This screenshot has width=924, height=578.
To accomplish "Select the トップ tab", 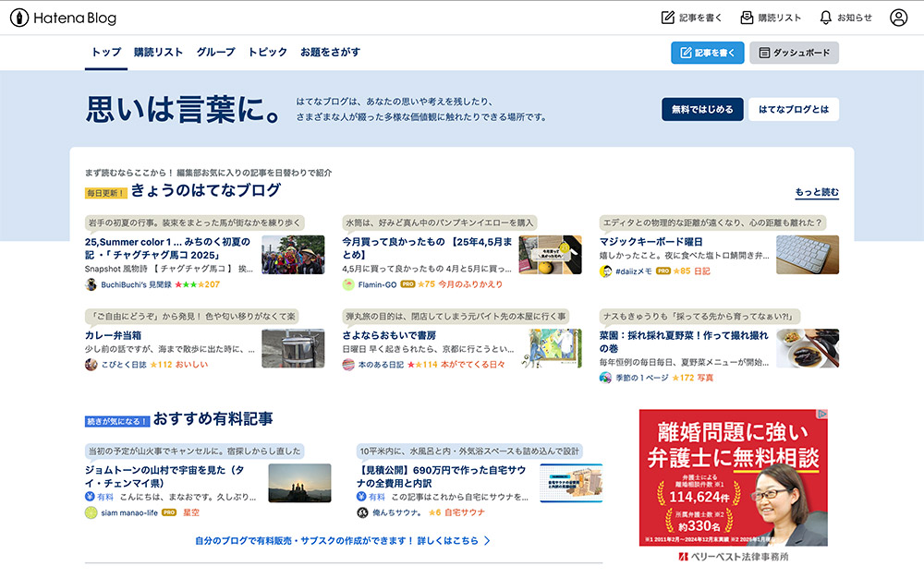I will coord(106,53).
